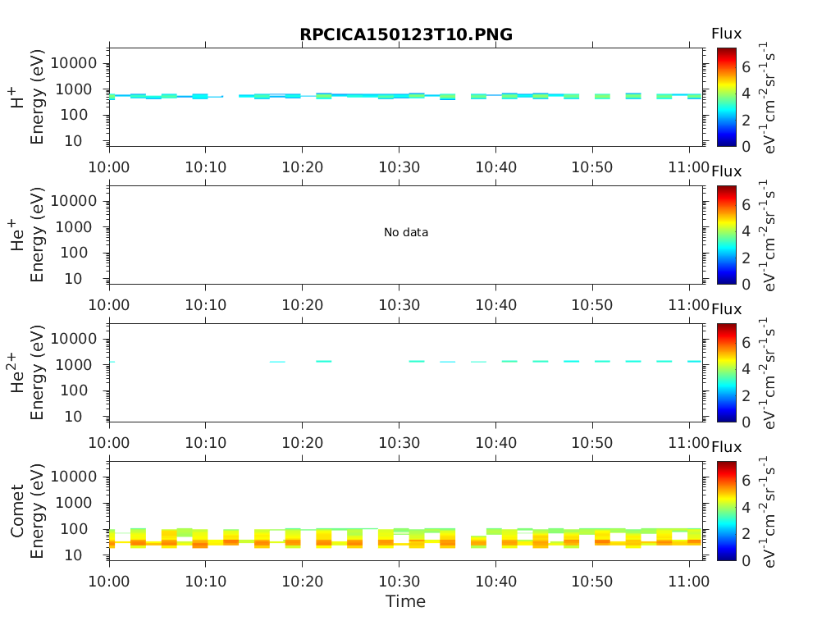
Task: Click the H+ Energy (eV) axis label
Action: pyautogui.click(x=36, y=97)
